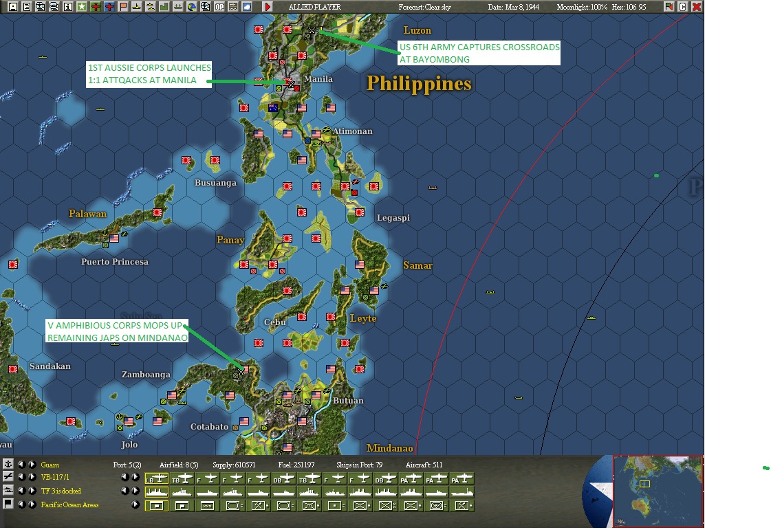Click the flag icon beside Pacific Ocean Areas
The image size is (782, 532).
(8, 504)
